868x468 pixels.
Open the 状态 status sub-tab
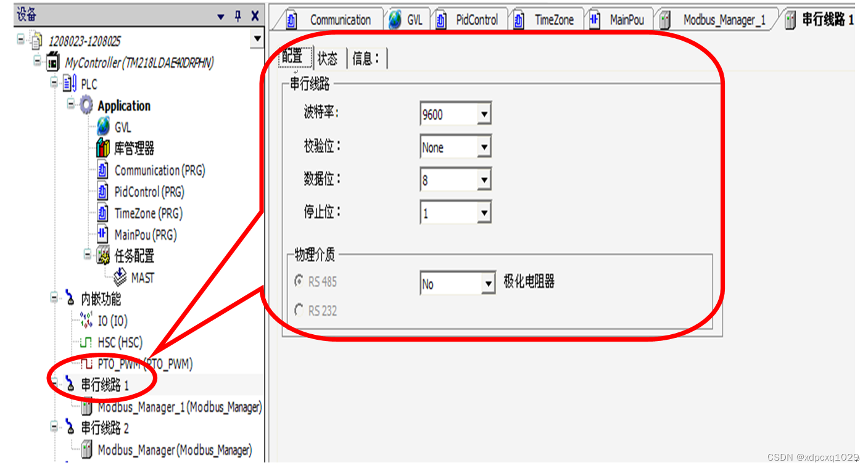(x=328, y=59)
